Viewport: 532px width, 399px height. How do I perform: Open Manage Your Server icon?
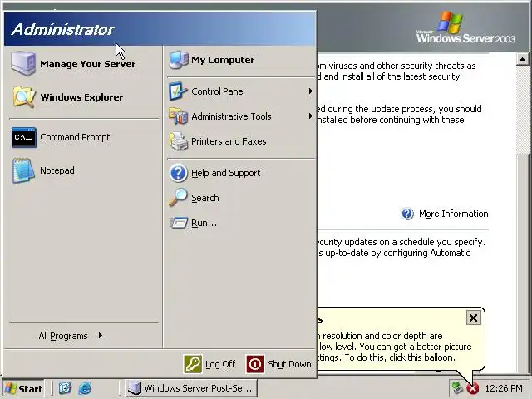click(23, 63)
